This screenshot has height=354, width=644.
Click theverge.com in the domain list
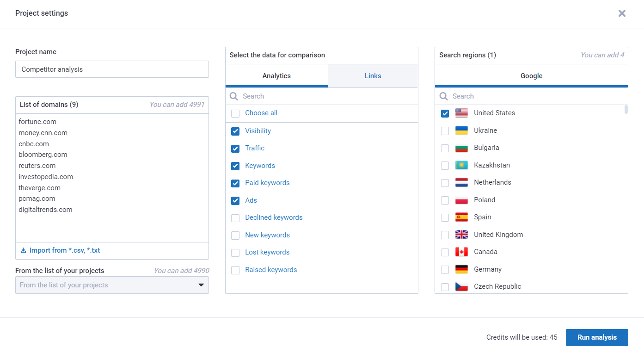click(40, 188)
